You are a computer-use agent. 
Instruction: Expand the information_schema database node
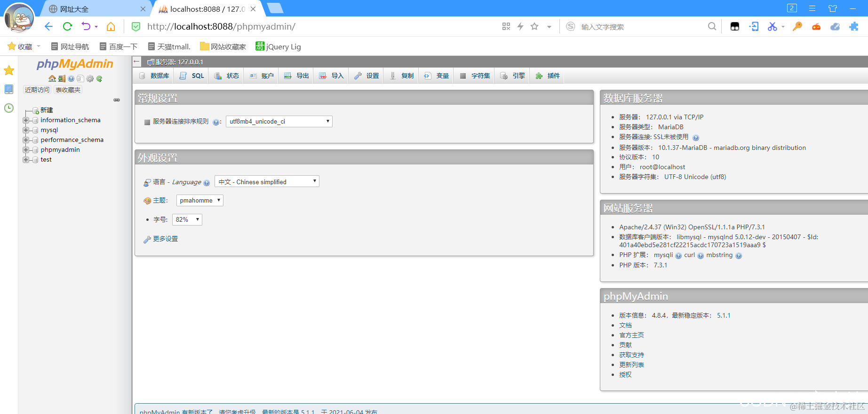[26, 120]
